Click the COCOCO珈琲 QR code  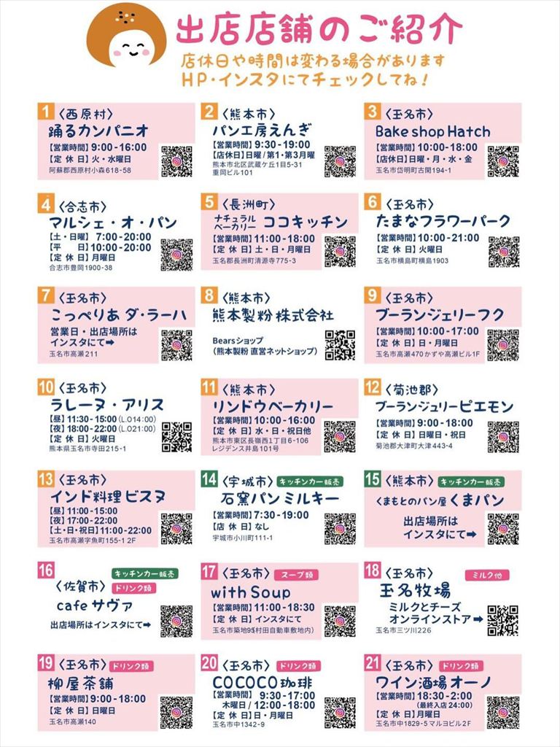[340, 713]
